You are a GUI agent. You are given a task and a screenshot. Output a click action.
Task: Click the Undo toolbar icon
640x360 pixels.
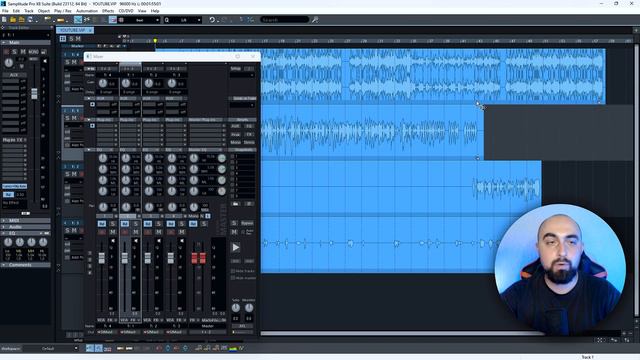point(212,20)
